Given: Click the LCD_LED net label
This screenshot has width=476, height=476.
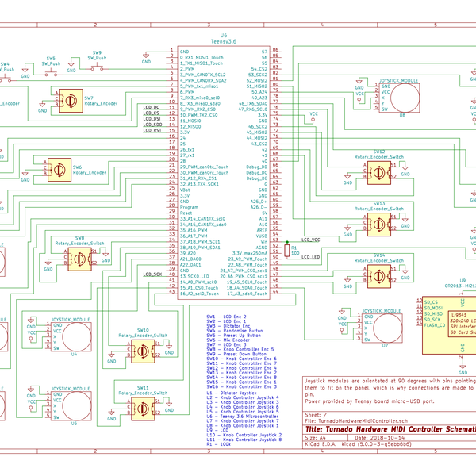Looking at the screenshot, I should 310,257.
